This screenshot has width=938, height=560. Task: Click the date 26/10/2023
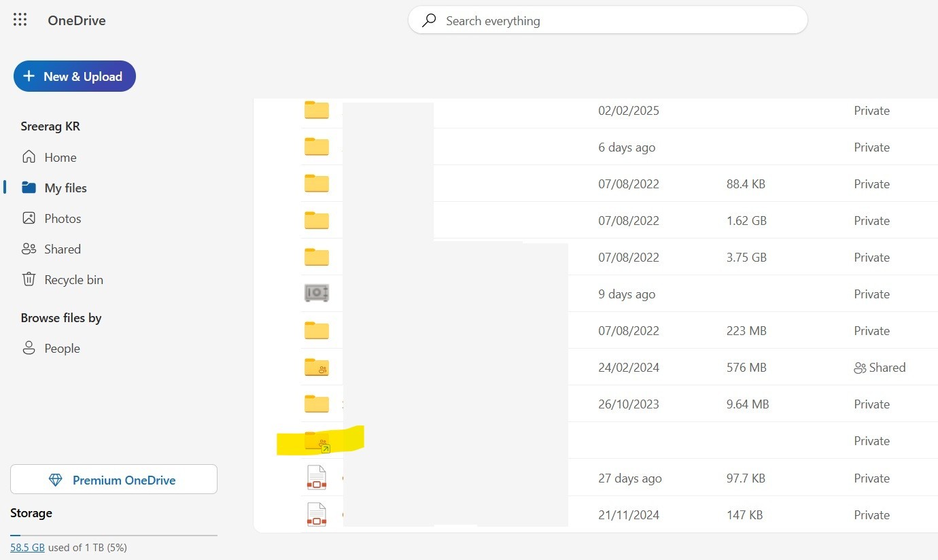[629, 404]
